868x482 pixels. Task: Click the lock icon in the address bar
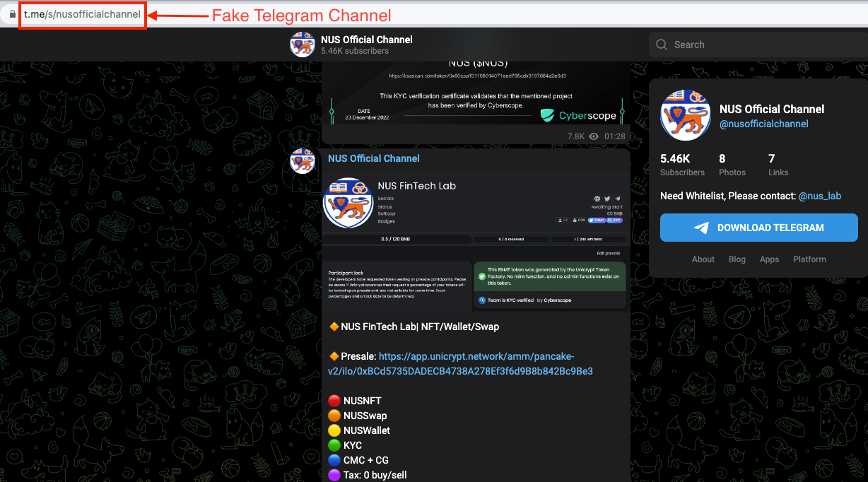tap(12, 15)
